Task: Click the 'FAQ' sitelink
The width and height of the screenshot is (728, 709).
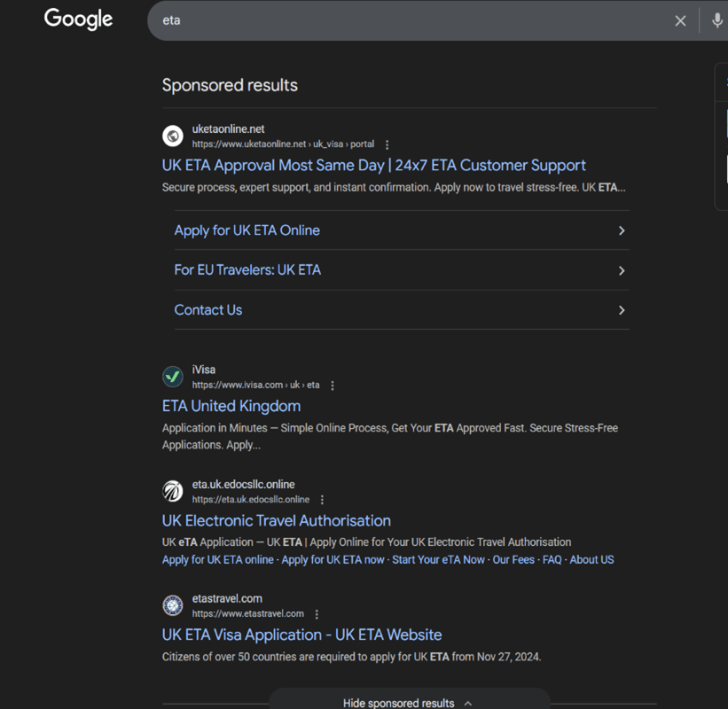Action: 552,559
